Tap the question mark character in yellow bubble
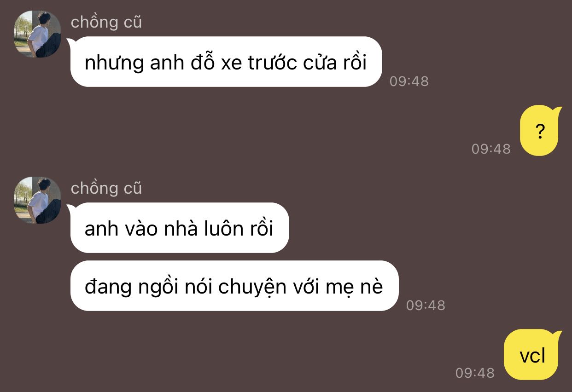 click(x=540, y=132)
